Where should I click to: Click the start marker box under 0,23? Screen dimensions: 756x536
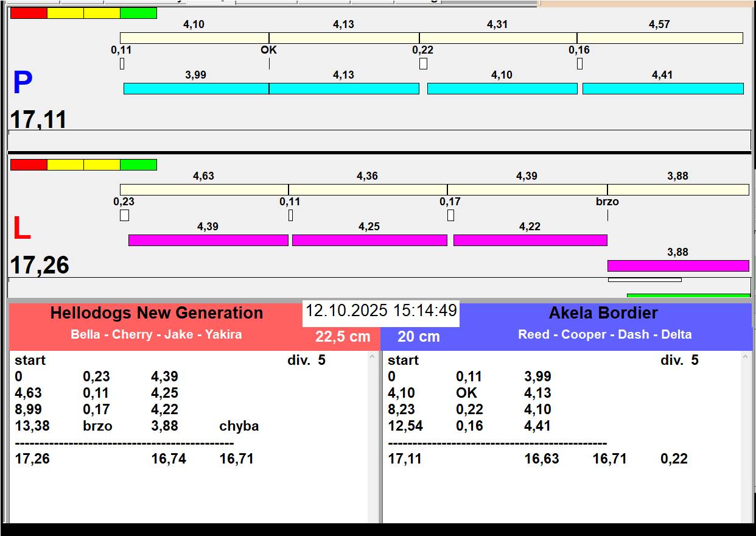pos(124,215)
